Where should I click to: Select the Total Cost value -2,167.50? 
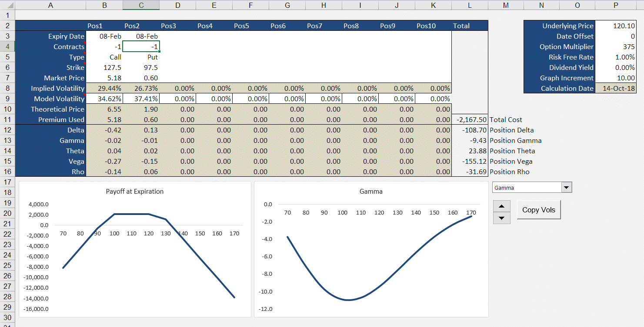pyautogui.click(x=470, y=120)
